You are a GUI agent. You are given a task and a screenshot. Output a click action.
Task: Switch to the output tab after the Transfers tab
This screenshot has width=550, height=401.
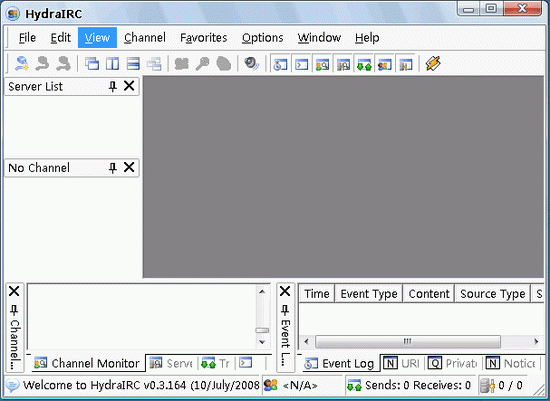pyautogui.click(x=246, y=362)
